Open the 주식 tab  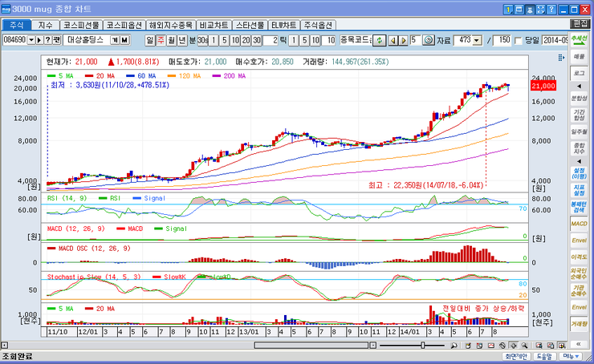pyautogui.click(x=17, y=25)
